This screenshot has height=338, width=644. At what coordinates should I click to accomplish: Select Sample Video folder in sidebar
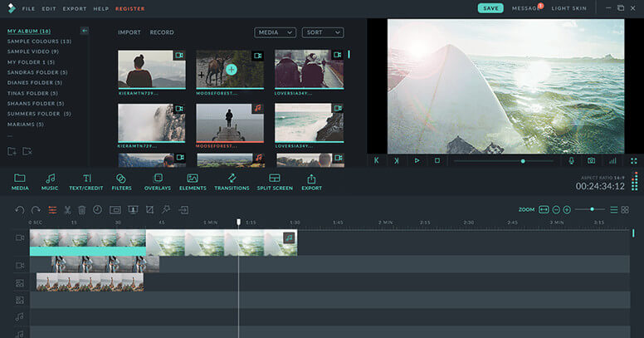pos(33,51)
